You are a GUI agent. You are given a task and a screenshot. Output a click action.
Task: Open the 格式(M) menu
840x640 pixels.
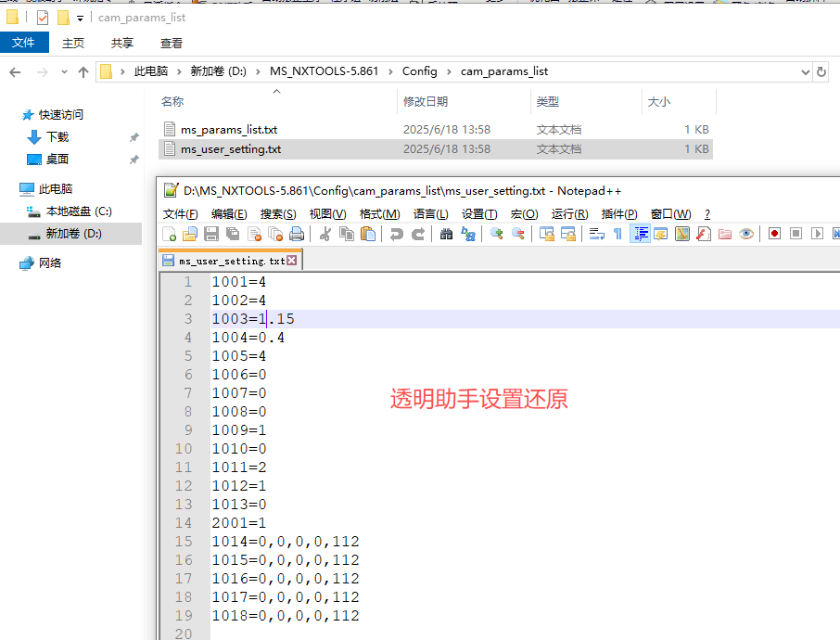[379, 214]
